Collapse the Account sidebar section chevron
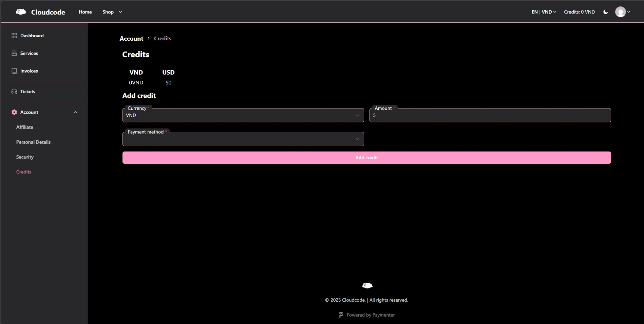 (x=76, y=112)
